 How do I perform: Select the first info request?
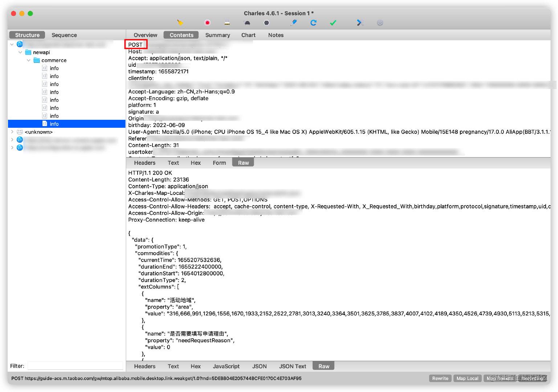coord(54,68)
